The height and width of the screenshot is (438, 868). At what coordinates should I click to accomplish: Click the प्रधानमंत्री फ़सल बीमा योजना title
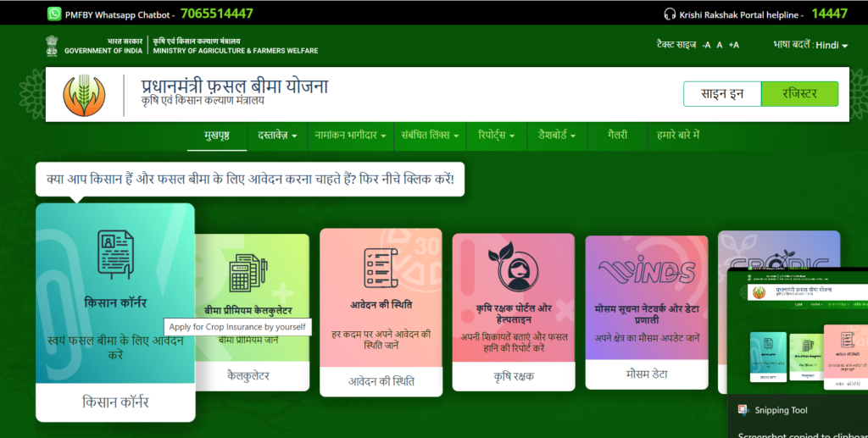235,86
